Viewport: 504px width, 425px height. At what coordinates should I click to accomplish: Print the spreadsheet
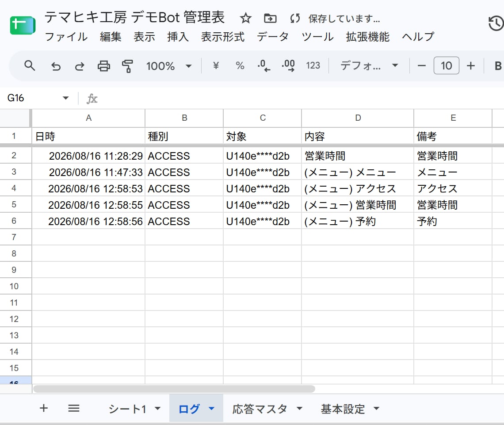[103, 66]
